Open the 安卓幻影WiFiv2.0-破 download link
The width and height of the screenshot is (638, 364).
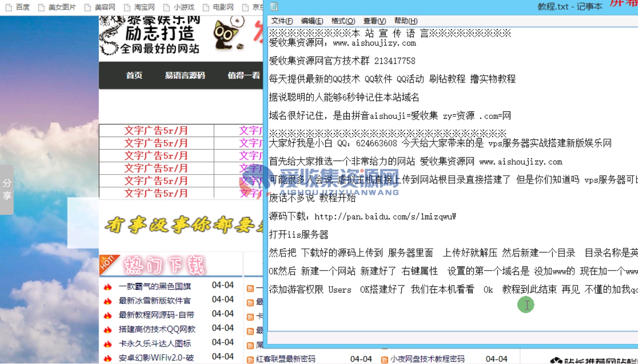click(x=157, y=357)
